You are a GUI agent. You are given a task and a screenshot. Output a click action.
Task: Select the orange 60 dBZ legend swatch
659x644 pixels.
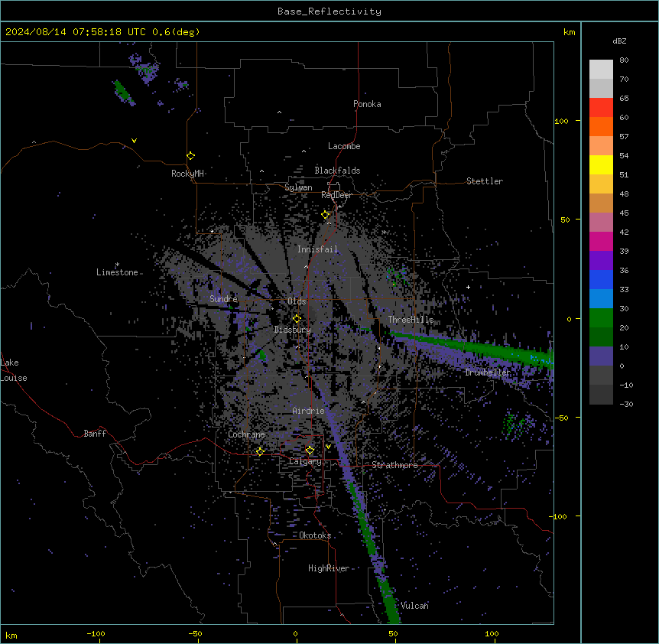[x=601, y=126]
